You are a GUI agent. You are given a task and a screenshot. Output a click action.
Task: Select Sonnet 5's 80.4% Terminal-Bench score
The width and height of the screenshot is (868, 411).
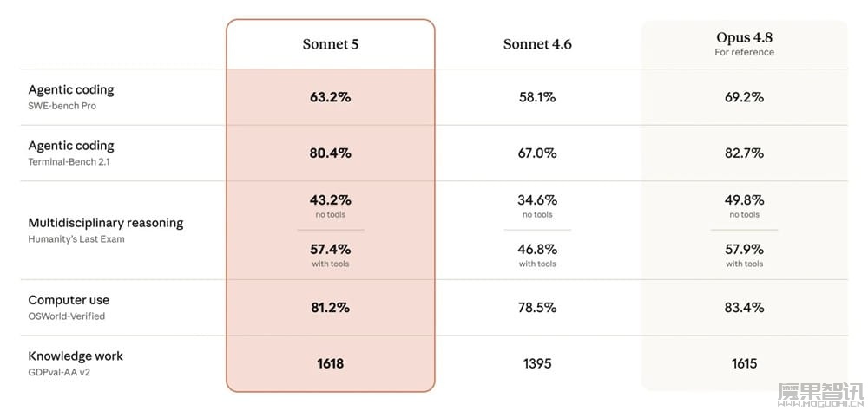point(331,153)
